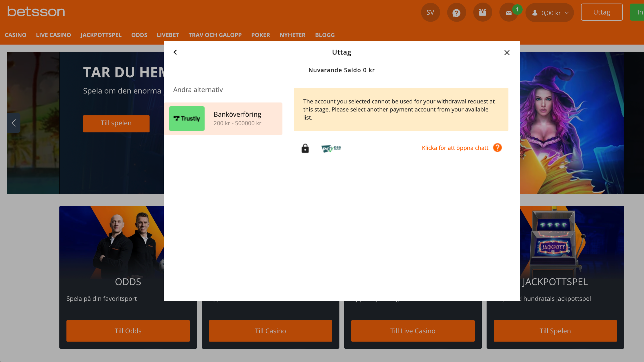Click the Uttag button in header

coord(602,12)
